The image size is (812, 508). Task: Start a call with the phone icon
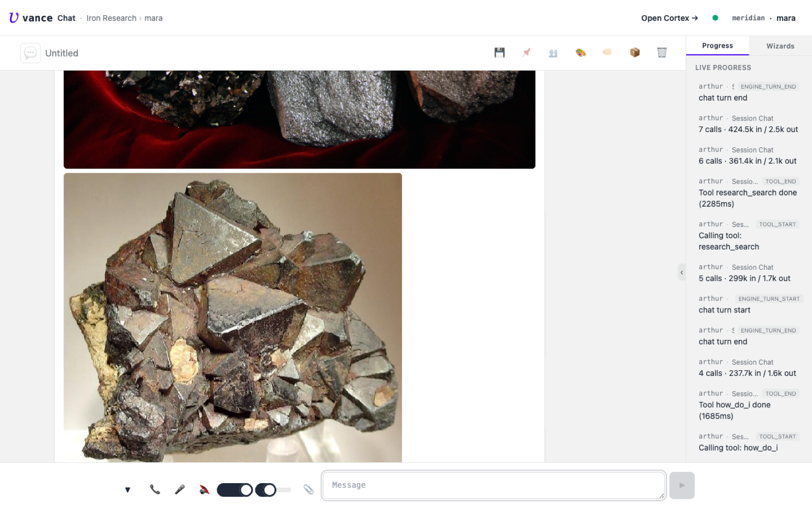(x=155, y=489)
